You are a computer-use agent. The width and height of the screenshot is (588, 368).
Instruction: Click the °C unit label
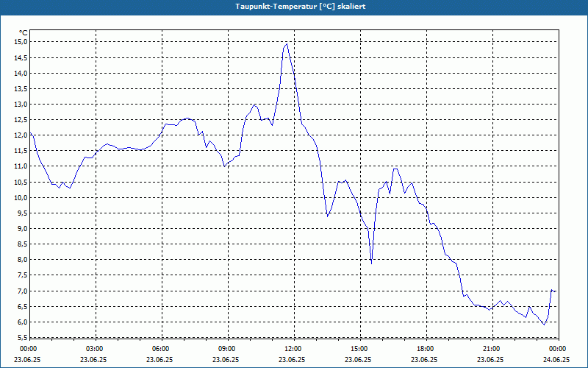click(24, 33)
